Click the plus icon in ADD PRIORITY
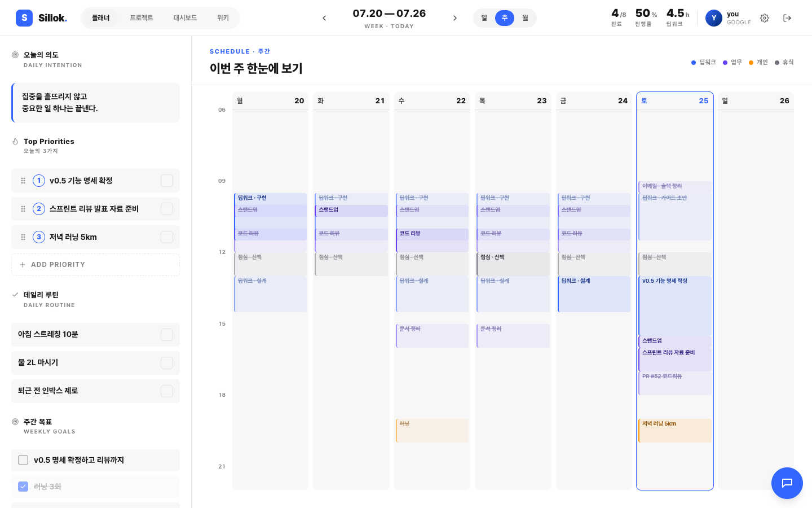812x508 pixels. (x=23, y=265)
